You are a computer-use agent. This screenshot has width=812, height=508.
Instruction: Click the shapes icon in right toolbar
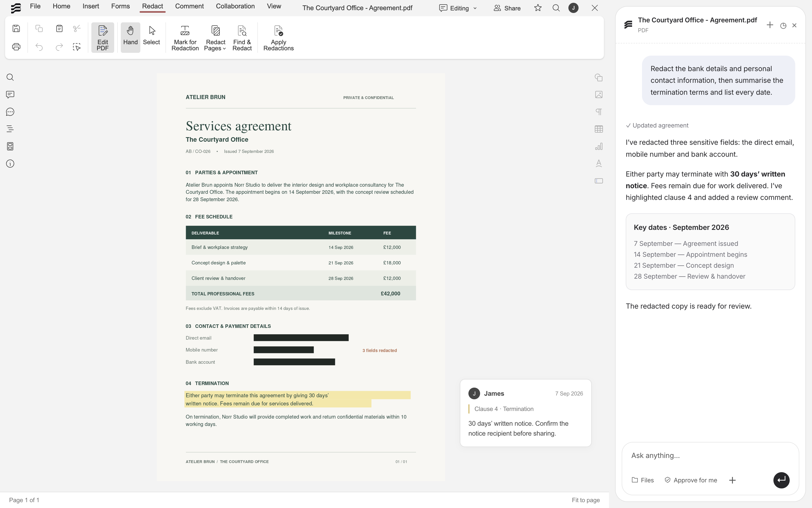coord(599,78)
